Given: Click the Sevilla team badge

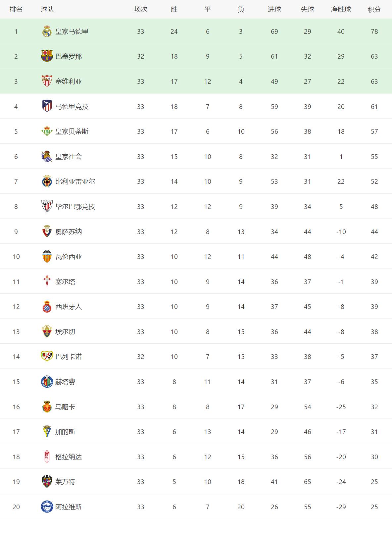Looking at the screenshot, I should [x=47, y=81].
